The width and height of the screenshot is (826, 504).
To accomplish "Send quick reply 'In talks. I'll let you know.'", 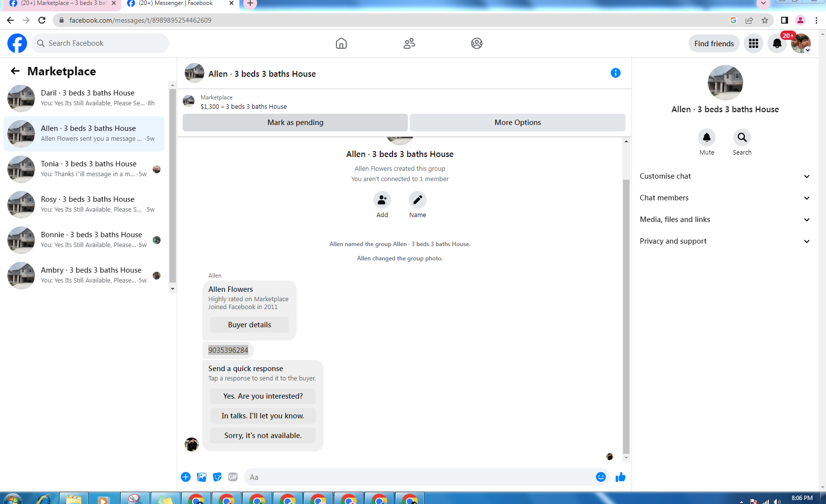I will point(263,416).
